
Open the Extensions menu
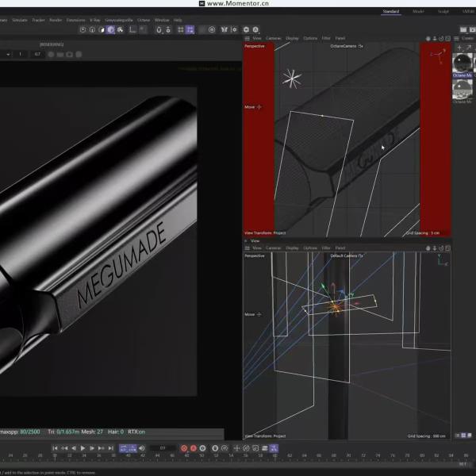[x=76, y=20]
